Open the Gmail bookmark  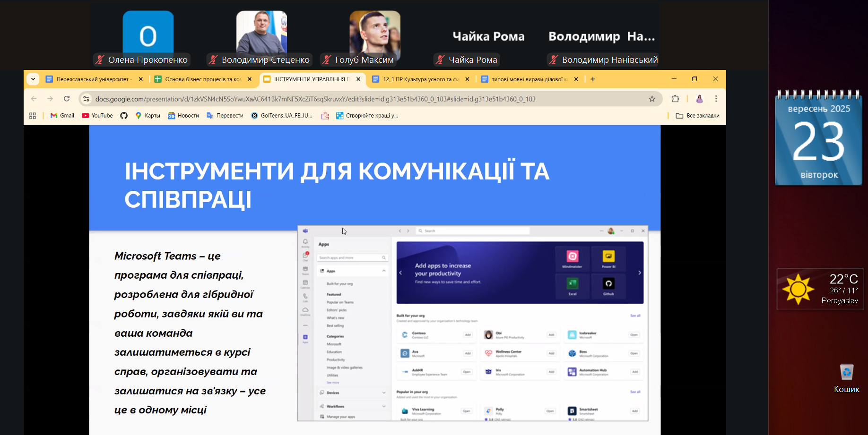point(62,116)
